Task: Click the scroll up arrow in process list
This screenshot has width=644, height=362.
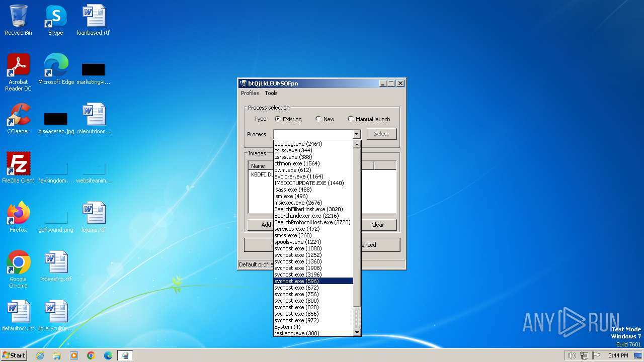Action: pos(357,144)
